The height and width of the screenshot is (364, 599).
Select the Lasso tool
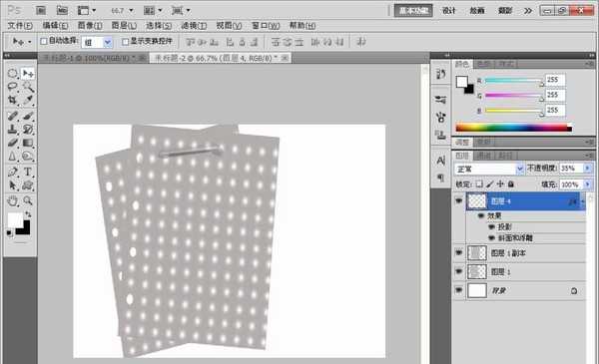click(x=13, y=87)
